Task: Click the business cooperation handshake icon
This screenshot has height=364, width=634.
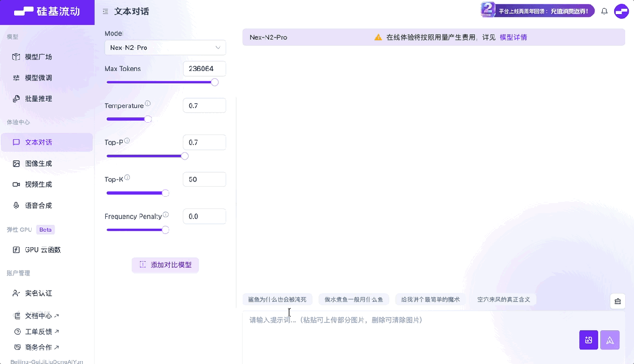Action: (x=18, y=348)
